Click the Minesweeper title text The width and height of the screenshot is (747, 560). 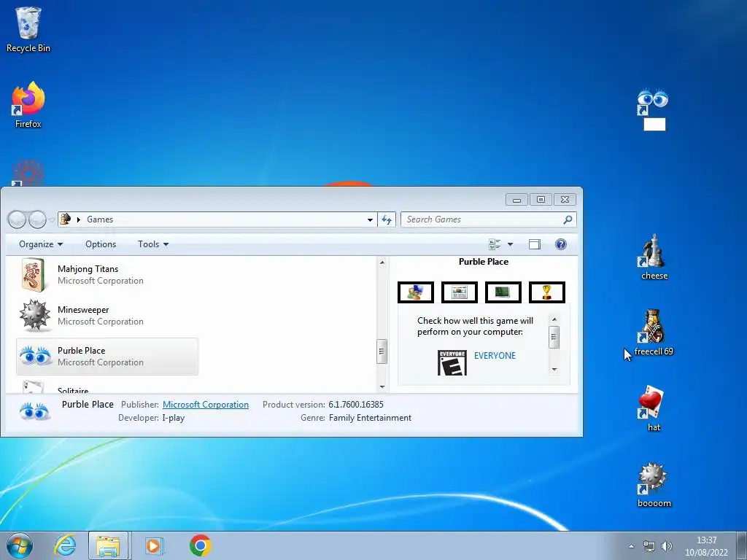pos(83,310)
